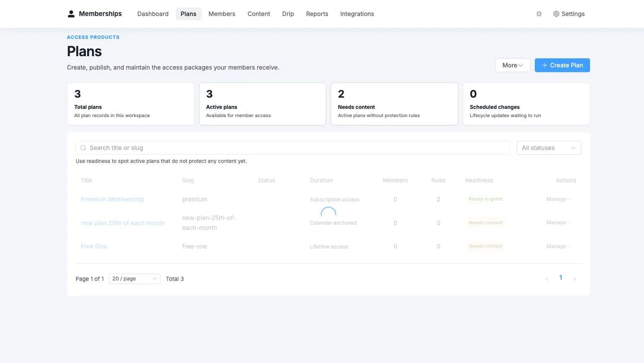This screenshot has width=644, height=363.
Task: Click the Duration column header
Action: coord(321,180)
